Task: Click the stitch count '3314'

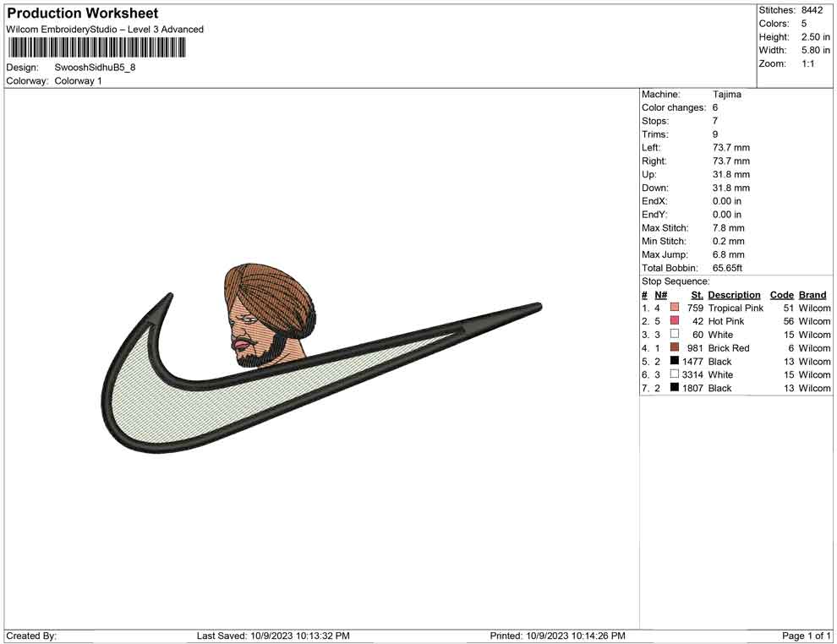Action: point(692,374)
